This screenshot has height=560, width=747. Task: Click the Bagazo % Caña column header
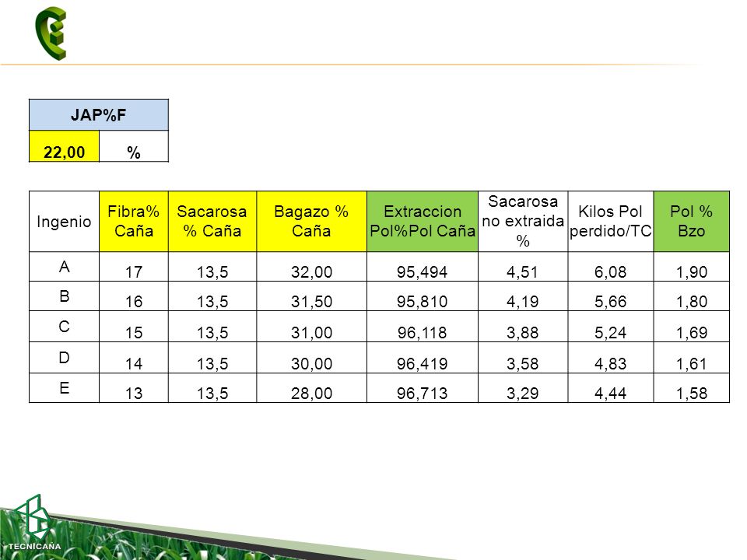tap(311, 222)
